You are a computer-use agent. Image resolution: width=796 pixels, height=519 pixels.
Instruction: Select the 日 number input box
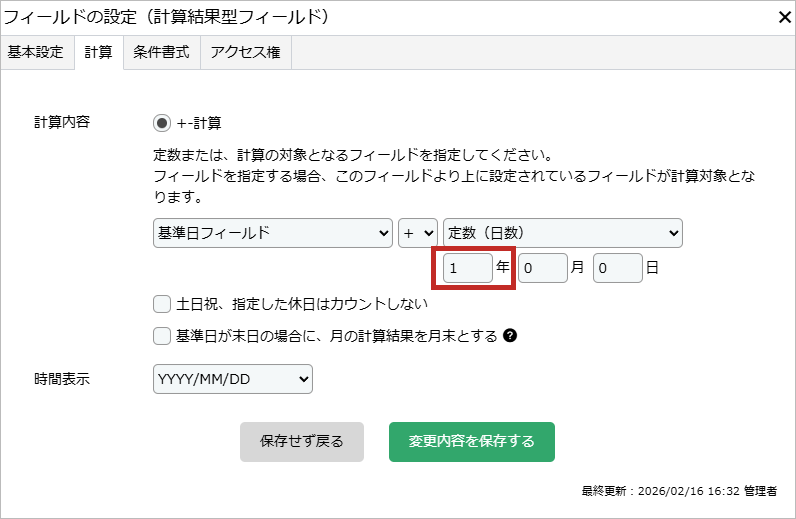617,269
